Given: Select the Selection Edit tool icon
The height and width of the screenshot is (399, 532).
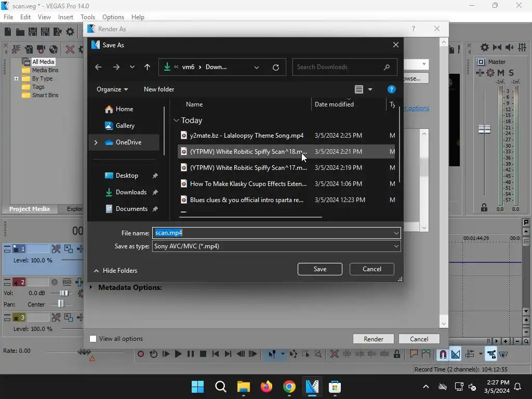Looking at the screenshot, I should (305, 354).
